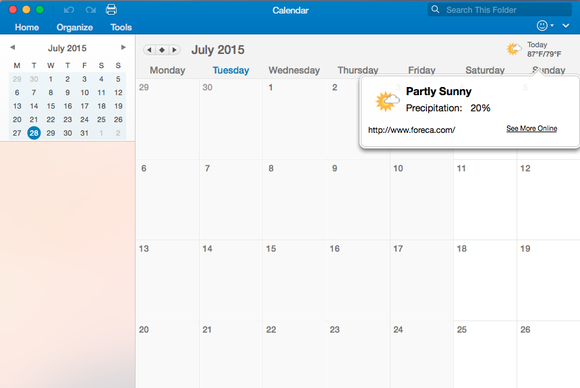The width and height of the screenshot is (580, 388).
Task: Select July 19 cell in main grid
Action: click(x=549, y=280)
